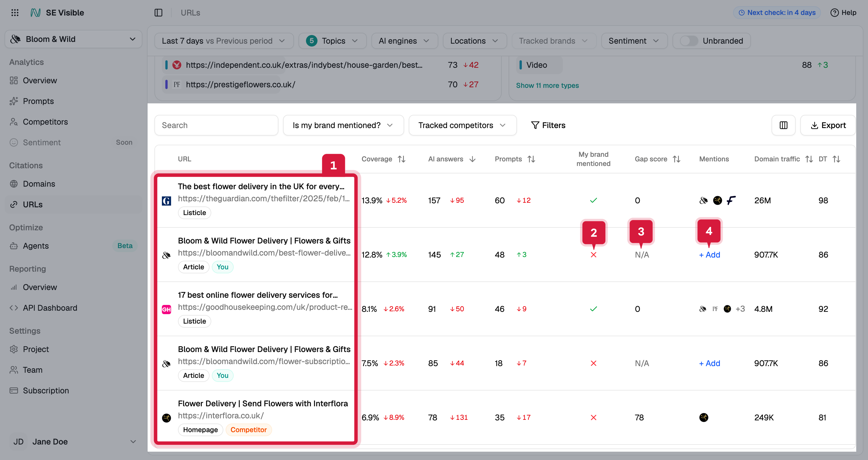
Task: Click Next check in 4 days badge
Action: click(777, 13)
